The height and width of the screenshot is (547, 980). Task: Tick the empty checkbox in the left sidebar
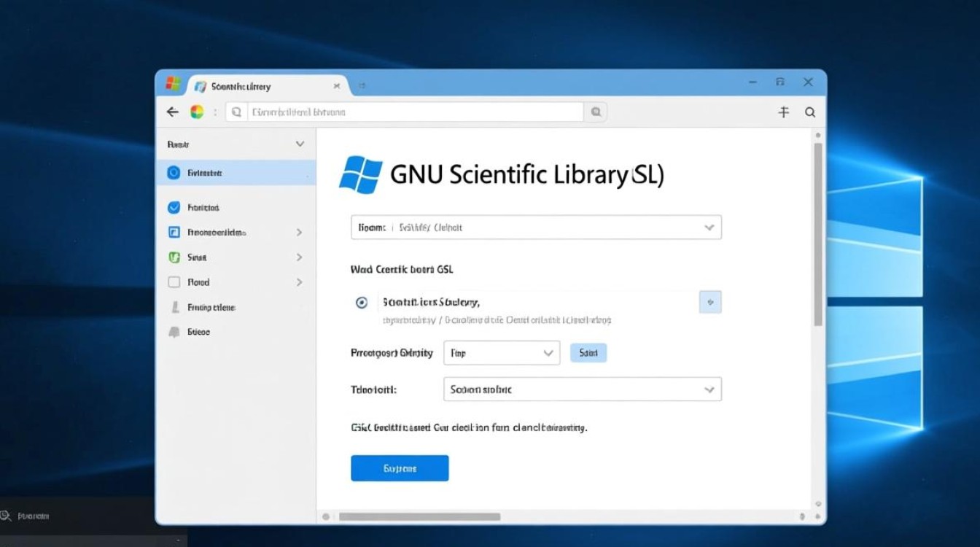pos(174,282)
